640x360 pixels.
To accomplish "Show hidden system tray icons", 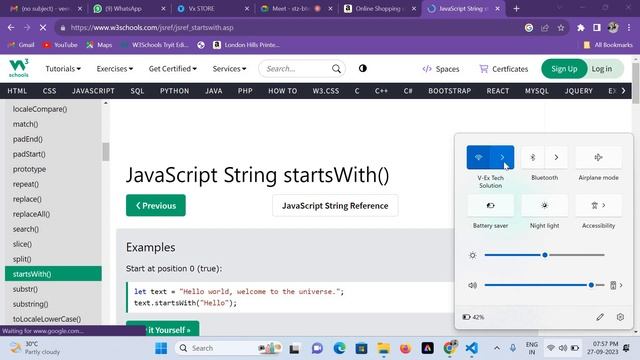I will coord(497,348).
